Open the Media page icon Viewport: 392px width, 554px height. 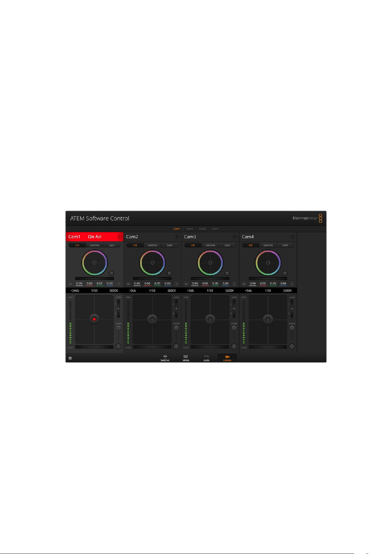(186, 358)
